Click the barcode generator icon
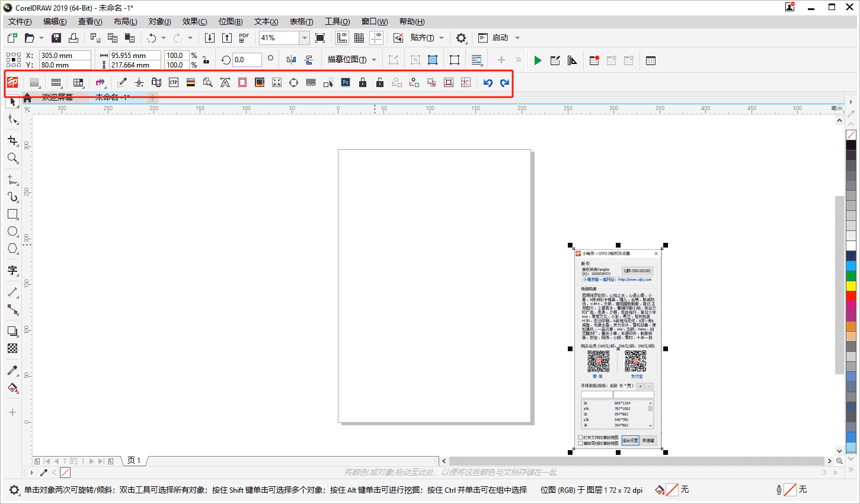Viewport: 860px width, 504px height. coord(311,82)
